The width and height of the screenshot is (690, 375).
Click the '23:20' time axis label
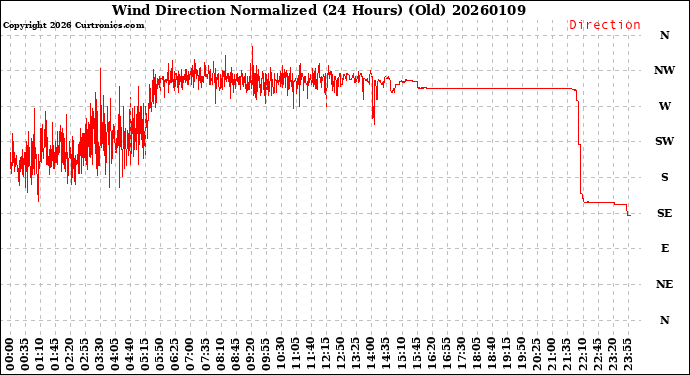click(x=613, y=354)
